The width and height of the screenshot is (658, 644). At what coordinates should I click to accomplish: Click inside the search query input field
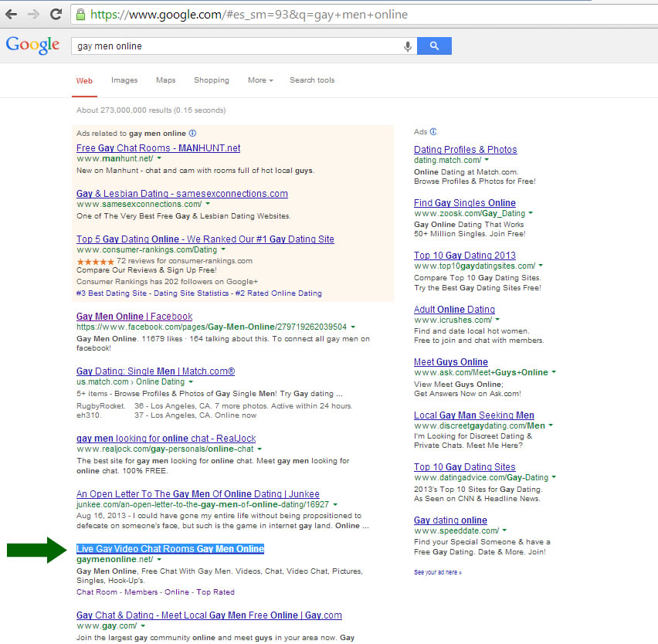(x=232, y=46)
